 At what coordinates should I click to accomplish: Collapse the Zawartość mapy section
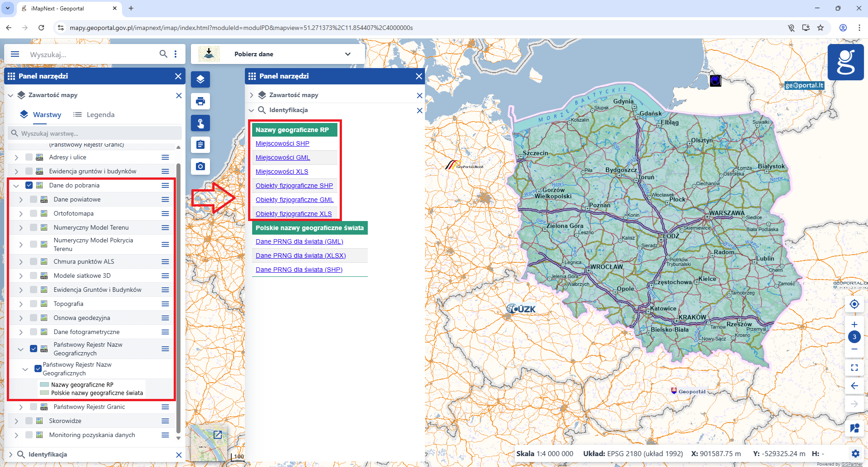[x=10, y=95]
